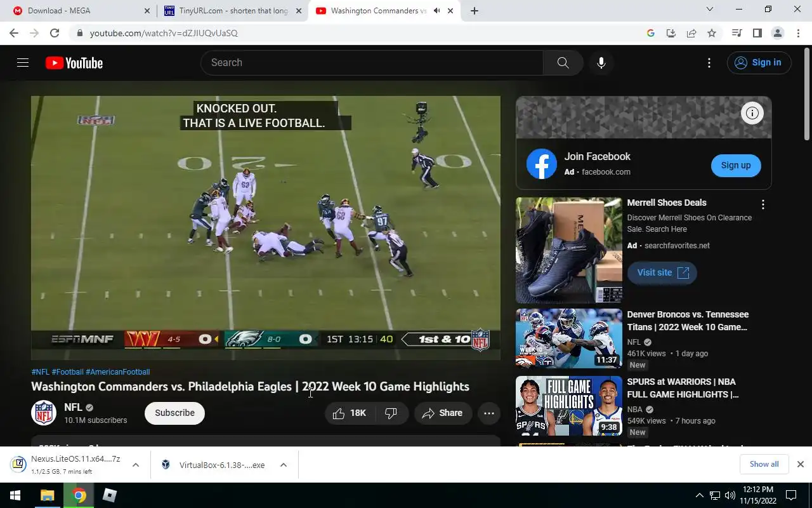
Task: Open Denver Broncos vs. Tennessee Titans title
Action: [x=688, y=321]
